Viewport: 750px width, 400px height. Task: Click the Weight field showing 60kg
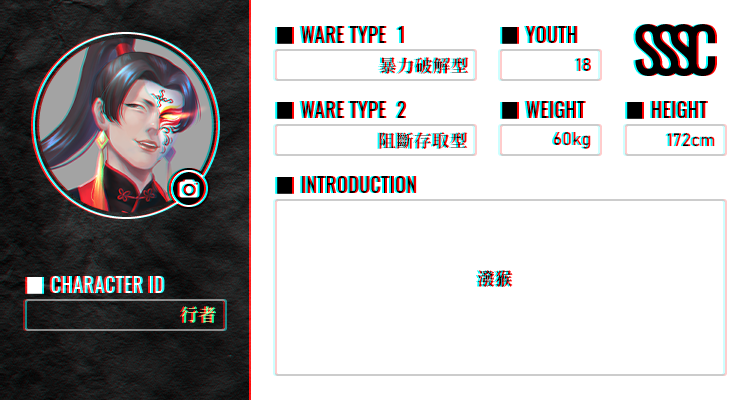point(551,140)
